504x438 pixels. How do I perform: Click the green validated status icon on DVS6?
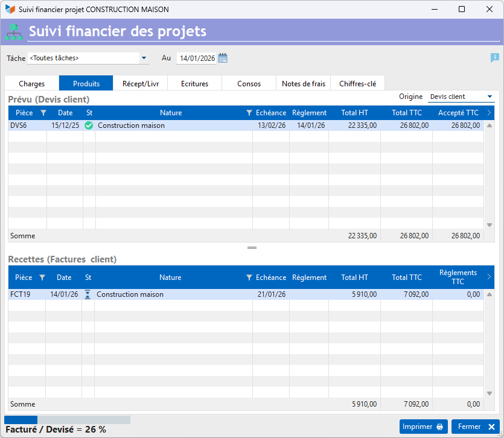89,125
